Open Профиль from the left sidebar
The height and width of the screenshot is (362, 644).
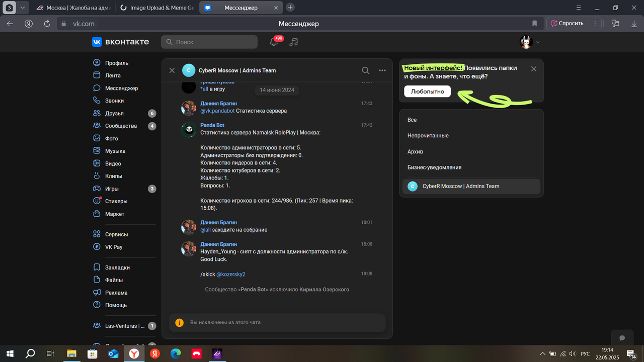click(117, 63)
